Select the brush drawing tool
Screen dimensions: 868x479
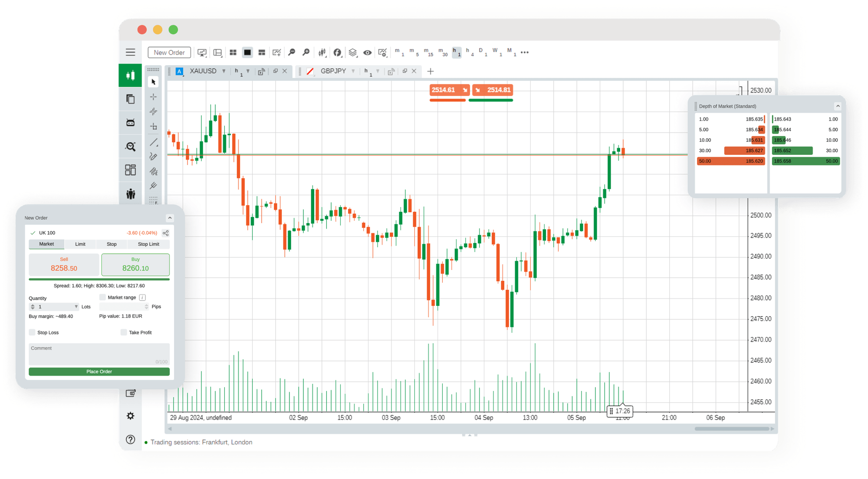[x=153, y=156]
